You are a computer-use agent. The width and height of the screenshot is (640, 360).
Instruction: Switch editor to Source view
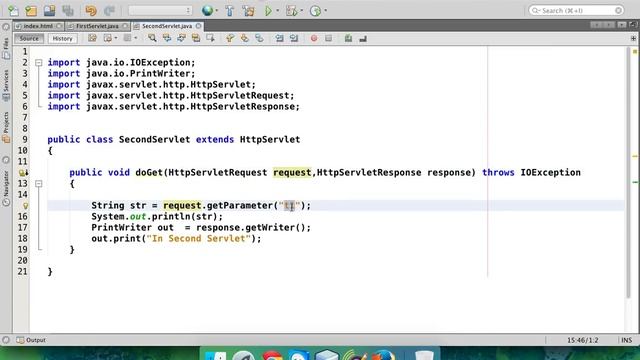click(29, 38)
